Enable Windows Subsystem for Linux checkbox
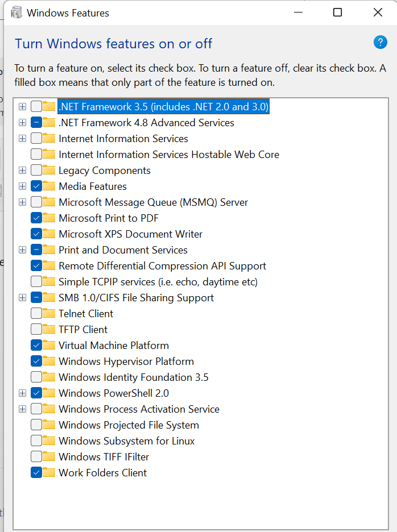This screenshot has height=532, width=397. [36, 440]
